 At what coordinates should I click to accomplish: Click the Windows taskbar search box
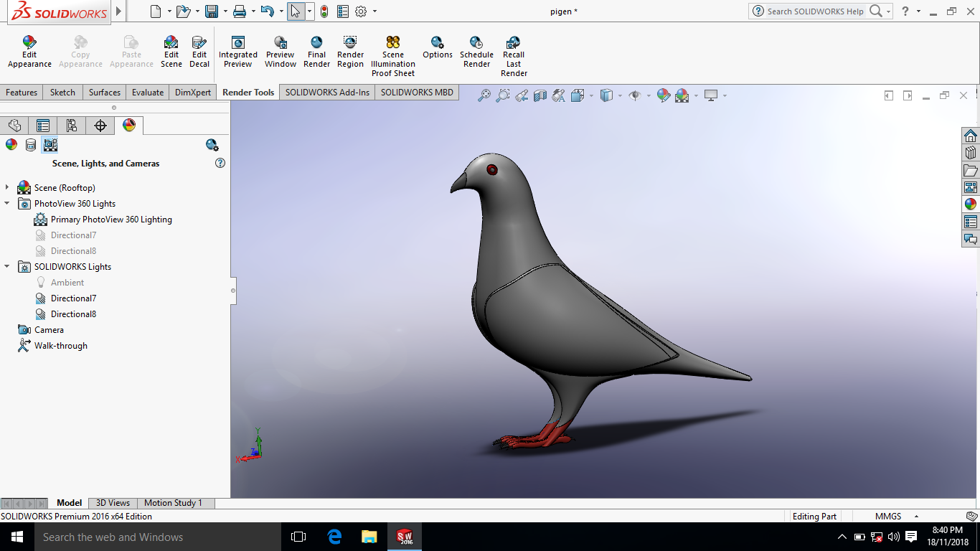click(157, 537)
